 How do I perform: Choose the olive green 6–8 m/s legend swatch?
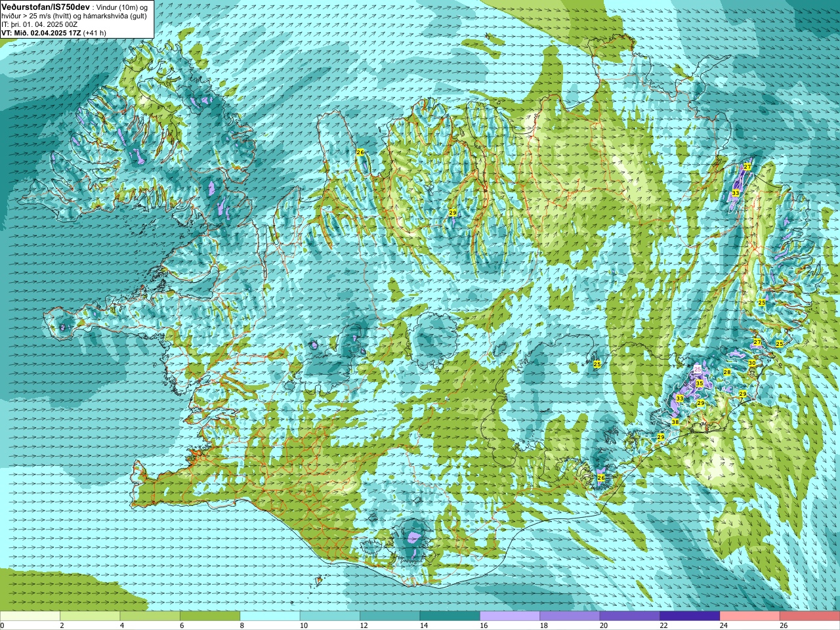pyautogui.click(x=210, y=616)
